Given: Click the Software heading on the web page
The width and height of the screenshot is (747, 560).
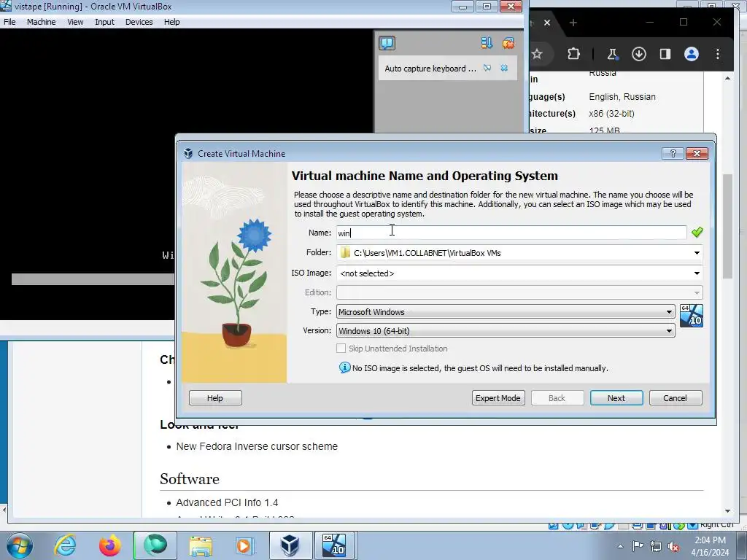Looking at the screenshot, I should point(190,478).
